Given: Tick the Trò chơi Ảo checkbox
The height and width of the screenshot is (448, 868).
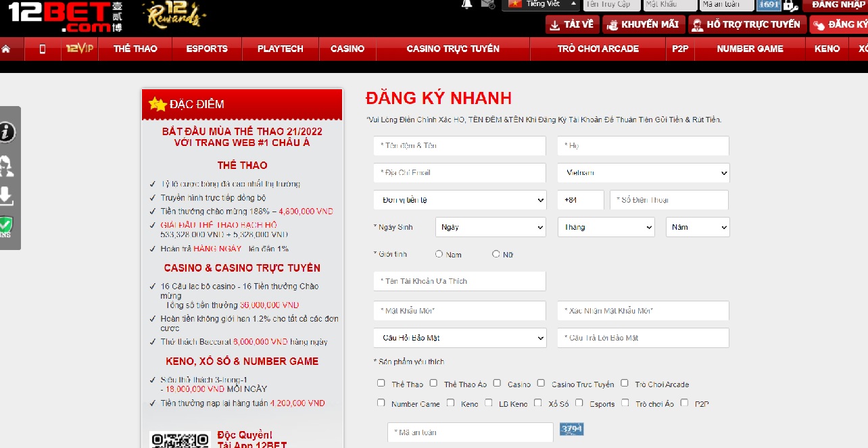Looking at the screenshot, I should pyautogui.click(x=625, y=403).
